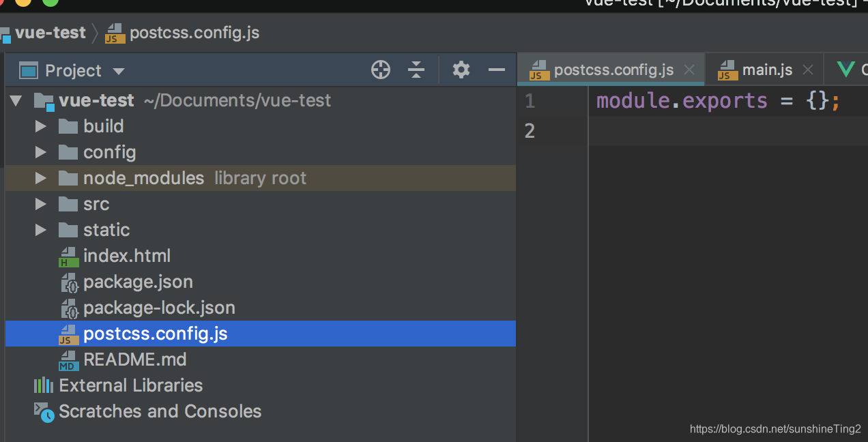Click the Scratches and Consoles icon

pos(44,412)
